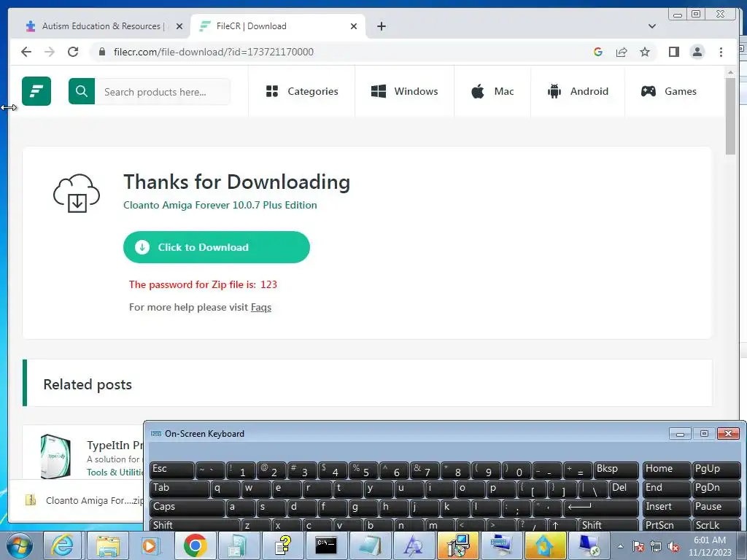Open the help question mark taskbar icon
Screen dimensions: 747x560
pos(282,545)
